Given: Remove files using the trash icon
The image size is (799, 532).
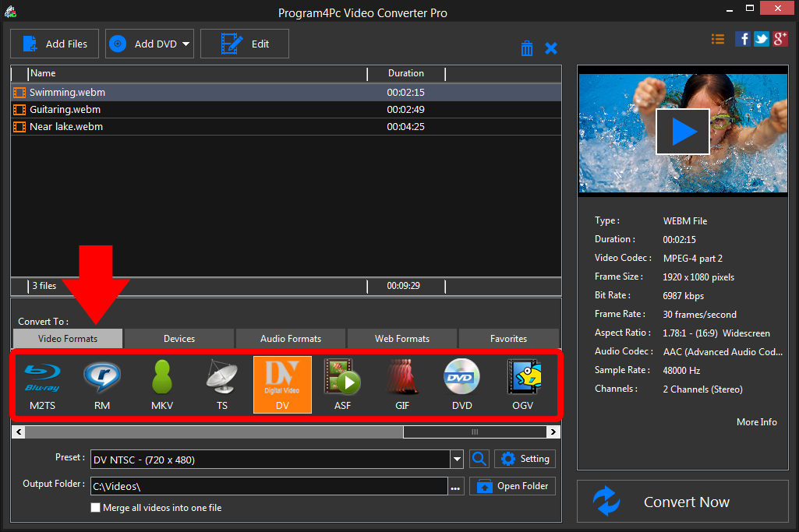Looking at the screenshot, I should click(527, 48).
